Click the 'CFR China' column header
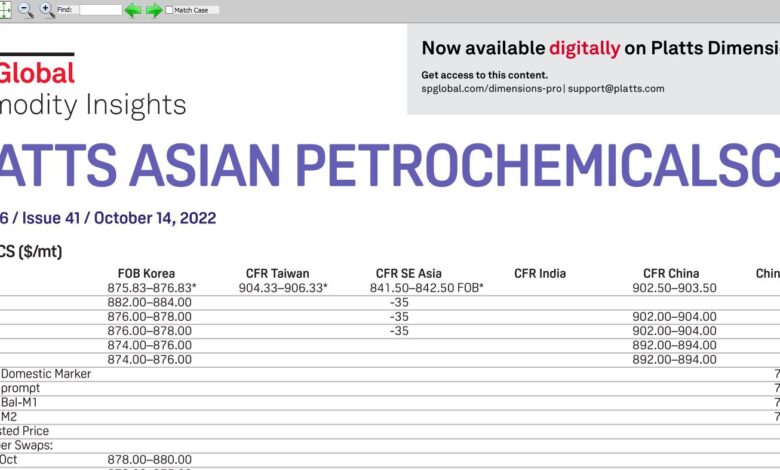The height and width of the screenshot is (470, 780). pyautogui.click(x=671, y=274)
